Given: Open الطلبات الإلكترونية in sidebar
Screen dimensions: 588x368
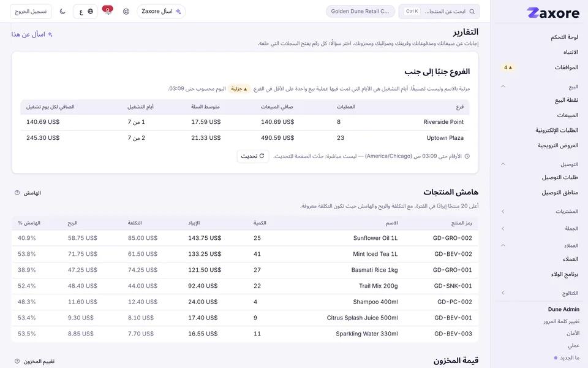Looking at the screenshot, I should (557, 130).
